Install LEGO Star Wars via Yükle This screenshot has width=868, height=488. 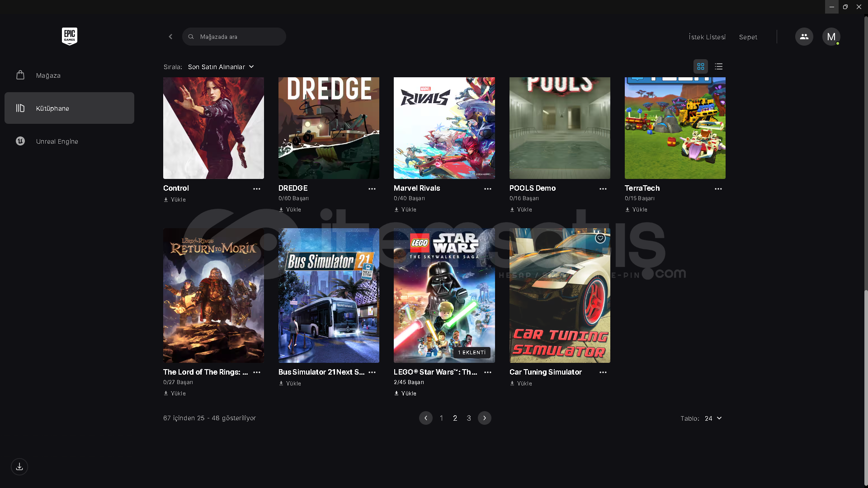pyautogui.click(x=406, y=394)
